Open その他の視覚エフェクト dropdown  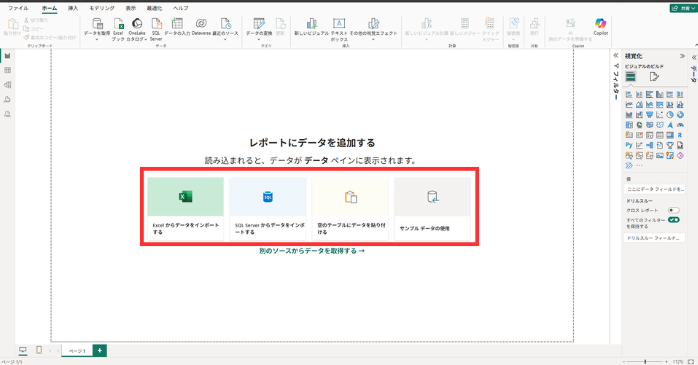(x=373, y=39)
